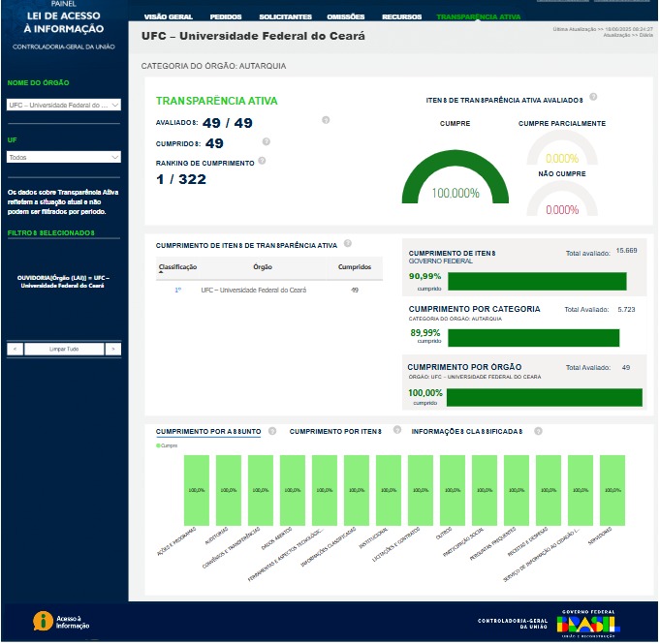The width and height of the screenshot is (660, 644).
Task: Click the Cumpre 100,000% gauge
Action: point(456,176)
